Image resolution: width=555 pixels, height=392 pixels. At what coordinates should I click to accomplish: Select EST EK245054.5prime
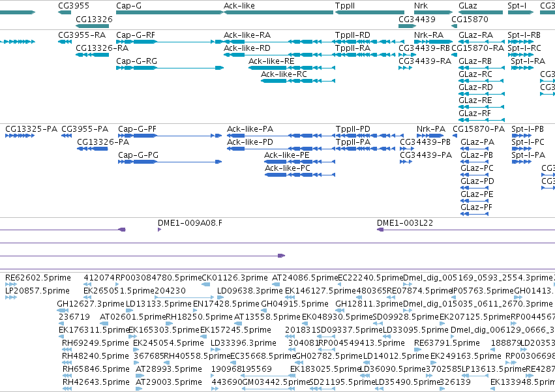pos(168,343)
